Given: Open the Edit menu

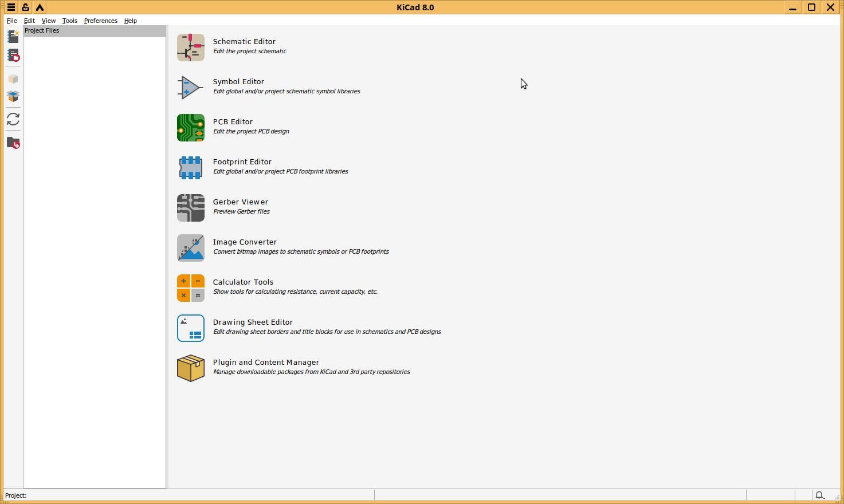Looking at the screenshot, I should coord(29,21).
